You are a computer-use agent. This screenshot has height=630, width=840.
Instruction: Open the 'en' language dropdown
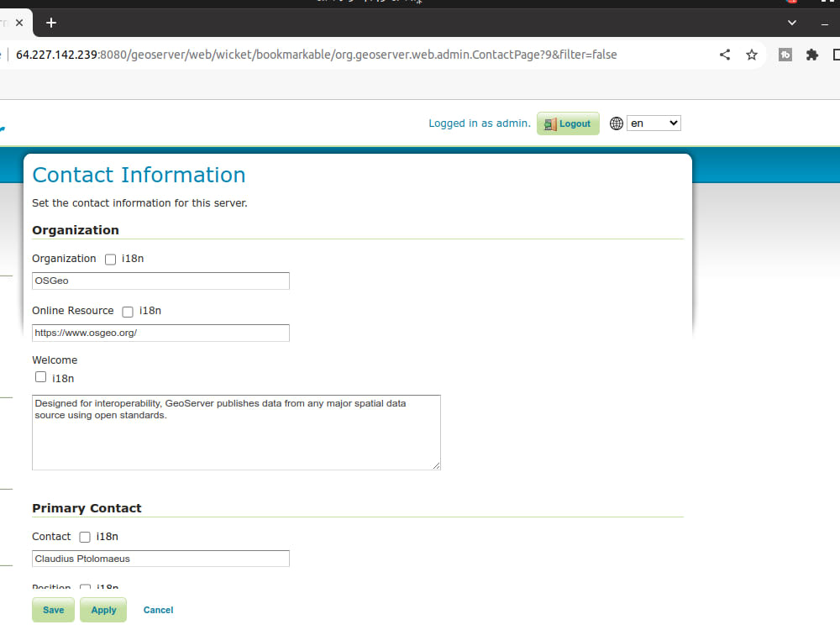coord(654,123)
